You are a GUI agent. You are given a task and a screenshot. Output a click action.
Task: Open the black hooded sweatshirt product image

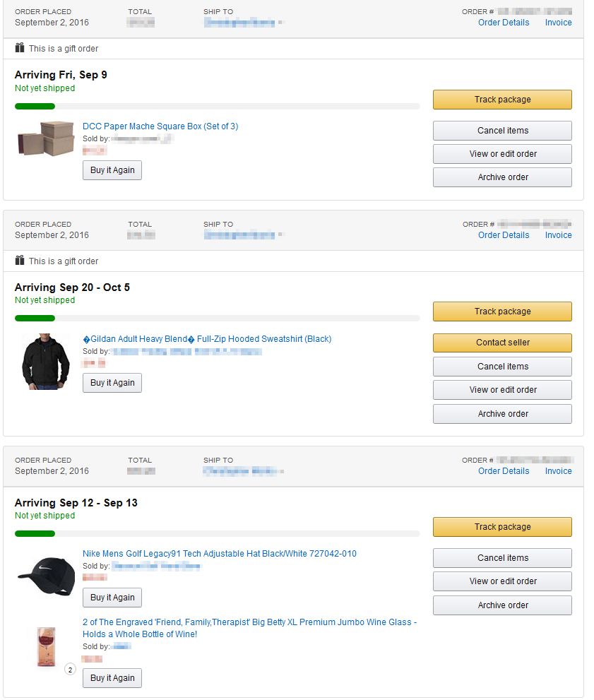click(47, 361)
